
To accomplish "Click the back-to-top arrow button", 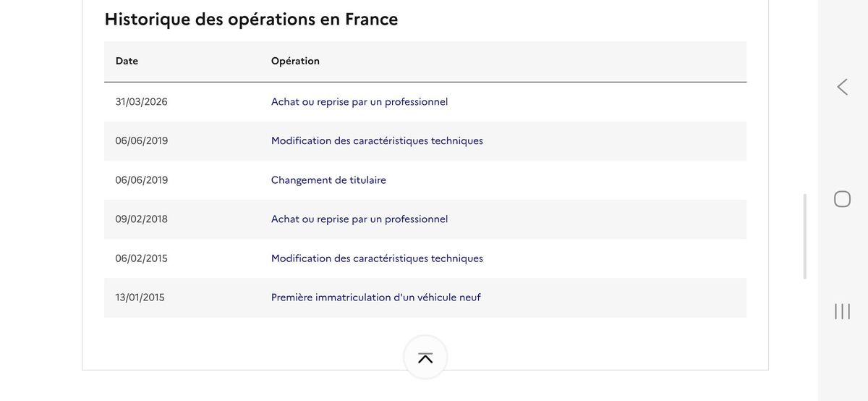I will coord(425,358).
